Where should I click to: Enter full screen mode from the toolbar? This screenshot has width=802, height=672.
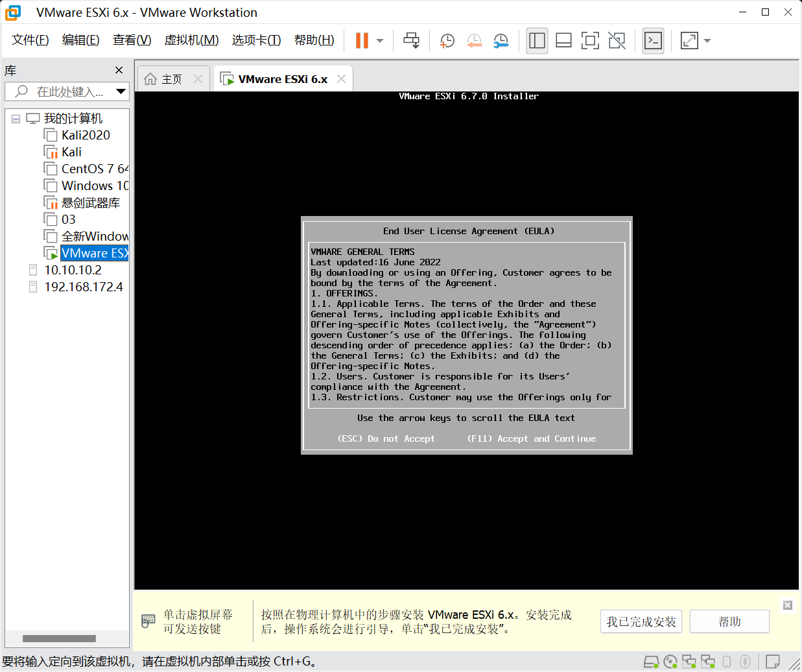pyautogui.click(x=590, y=41)
